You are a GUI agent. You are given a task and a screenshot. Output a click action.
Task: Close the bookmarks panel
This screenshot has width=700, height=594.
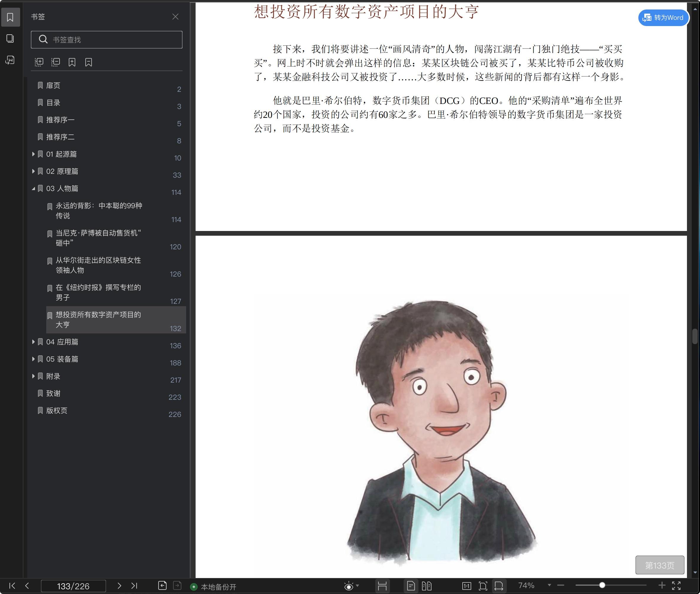[175, 17]
